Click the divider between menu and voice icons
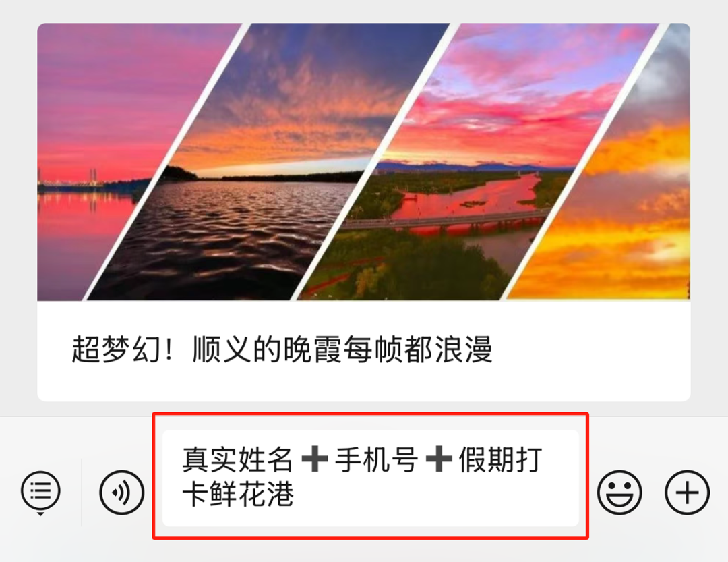 (x=82, y=493)
